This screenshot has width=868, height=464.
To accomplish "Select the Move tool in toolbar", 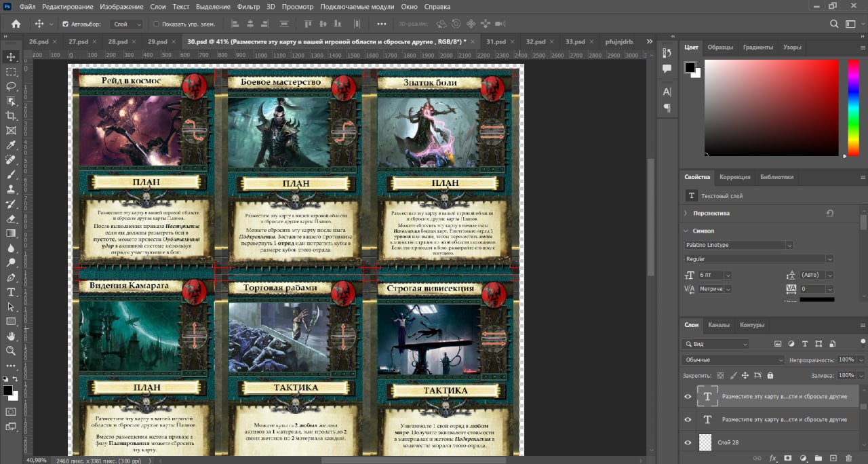I will (11, 57).
